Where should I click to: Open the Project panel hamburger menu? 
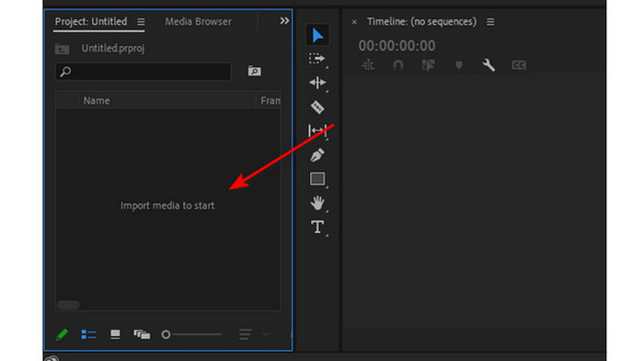141,21
